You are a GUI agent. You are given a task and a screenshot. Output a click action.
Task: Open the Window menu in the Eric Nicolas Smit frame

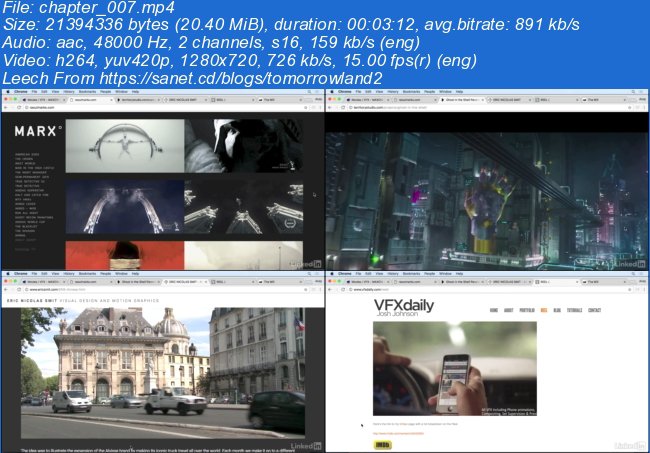121,274
